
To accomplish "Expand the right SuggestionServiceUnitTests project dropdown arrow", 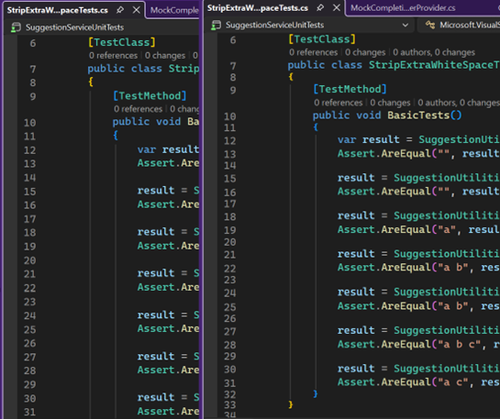I will (405, 25).
